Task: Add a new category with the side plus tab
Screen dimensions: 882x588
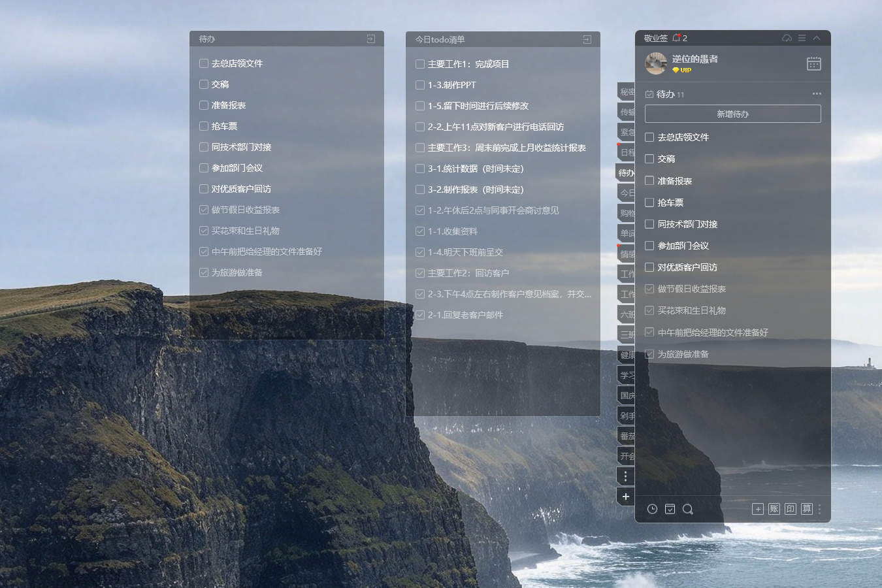Action: [625, 497]
